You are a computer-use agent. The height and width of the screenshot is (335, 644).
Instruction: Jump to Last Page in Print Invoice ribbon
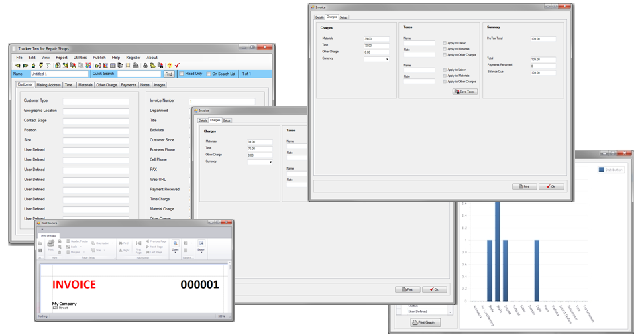(154, 252)
